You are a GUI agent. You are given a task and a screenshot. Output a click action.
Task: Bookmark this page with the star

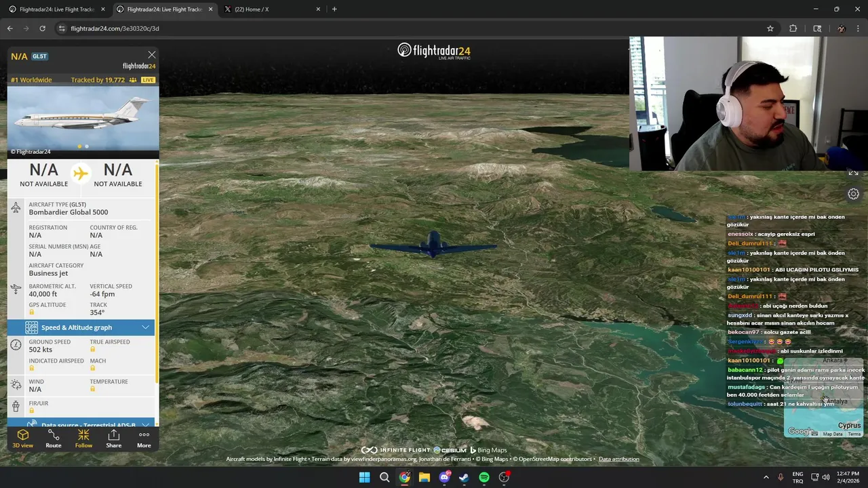tap(770, 28)
